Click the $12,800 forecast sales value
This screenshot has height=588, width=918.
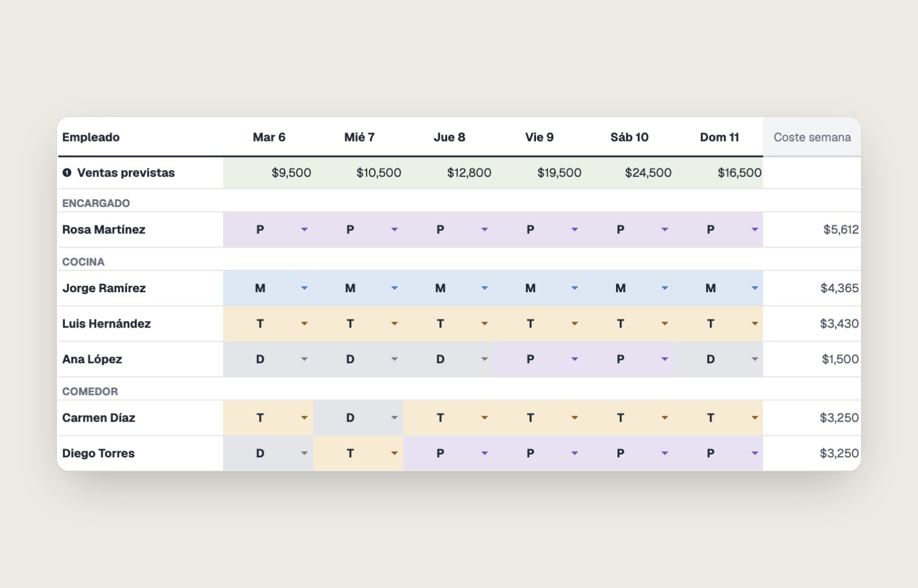tap(469, 173)
